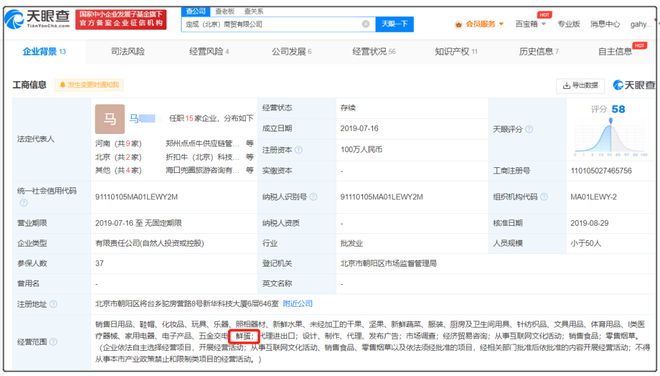Clear the search box with the X icon
The image size is (660, 376).
366,24
